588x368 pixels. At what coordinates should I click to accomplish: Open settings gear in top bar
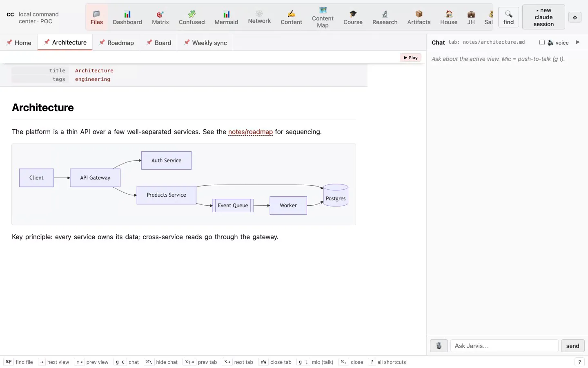click(x=575, y=18)
